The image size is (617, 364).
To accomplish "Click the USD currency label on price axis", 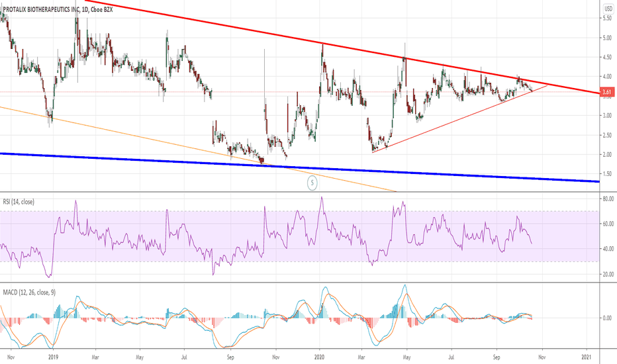I will click(x=608, y=8).
